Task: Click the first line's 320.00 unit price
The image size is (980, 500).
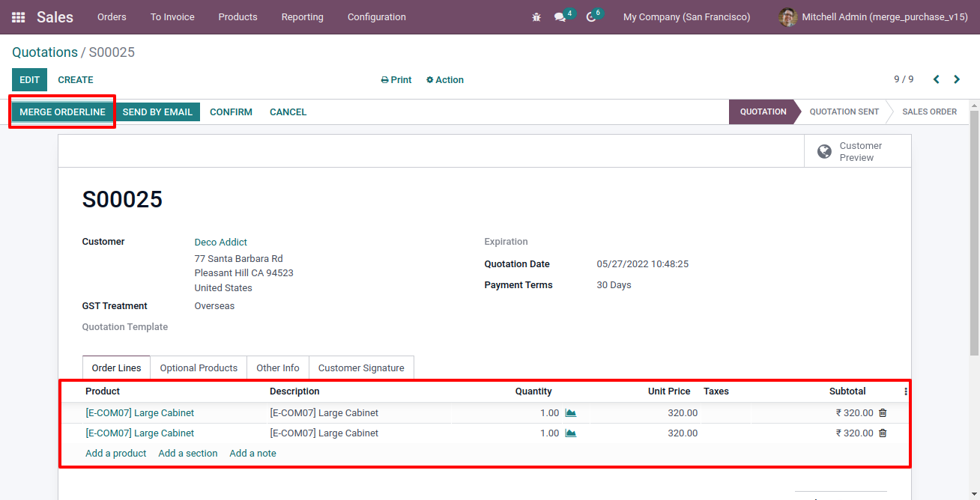Action: (683, 413)
